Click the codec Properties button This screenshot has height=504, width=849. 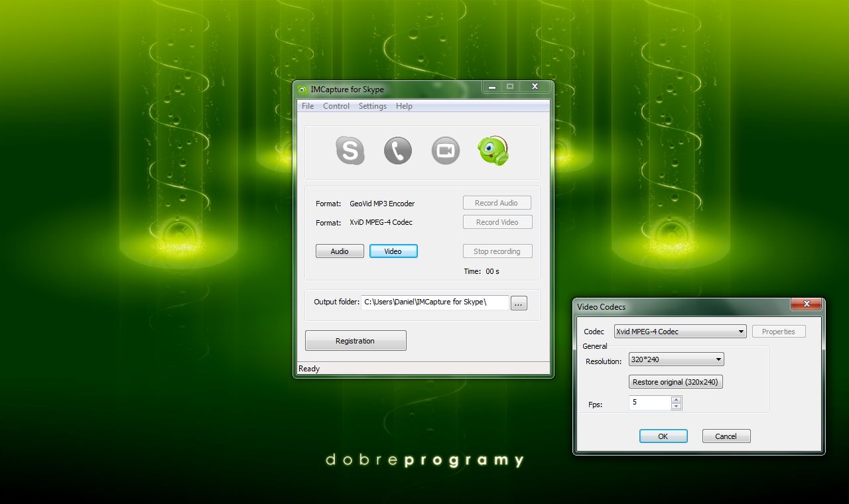coord(779,332)
